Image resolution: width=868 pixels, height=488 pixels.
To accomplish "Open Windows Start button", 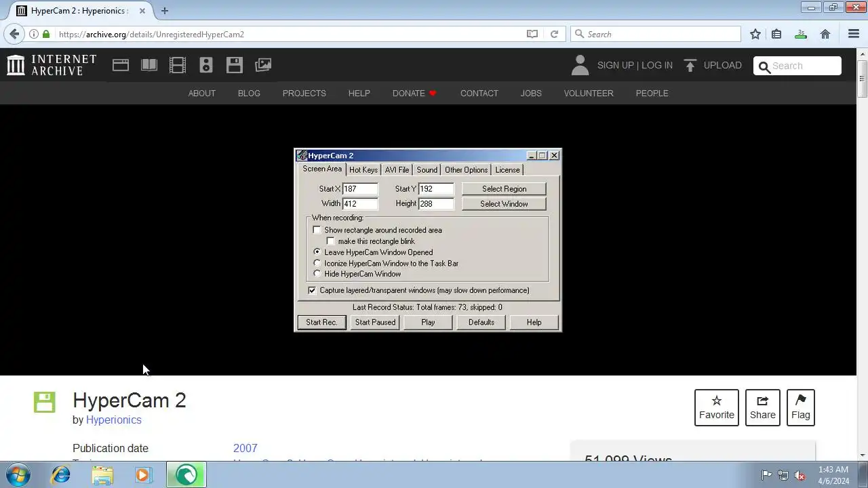I will tap(18, 475).
